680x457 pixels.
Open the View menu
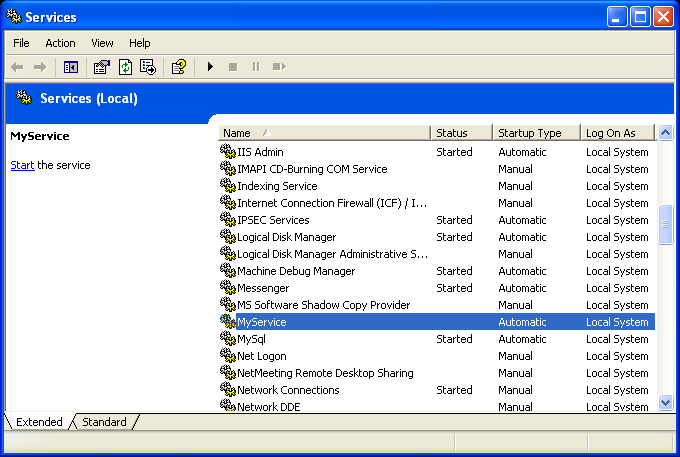tap(102, 43)
